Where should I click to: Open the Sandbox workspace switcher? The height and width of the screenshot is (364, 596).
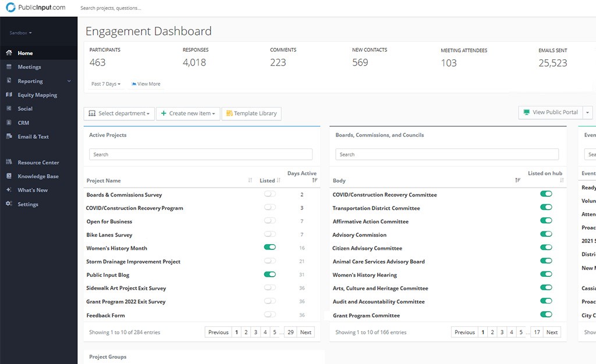21,33
